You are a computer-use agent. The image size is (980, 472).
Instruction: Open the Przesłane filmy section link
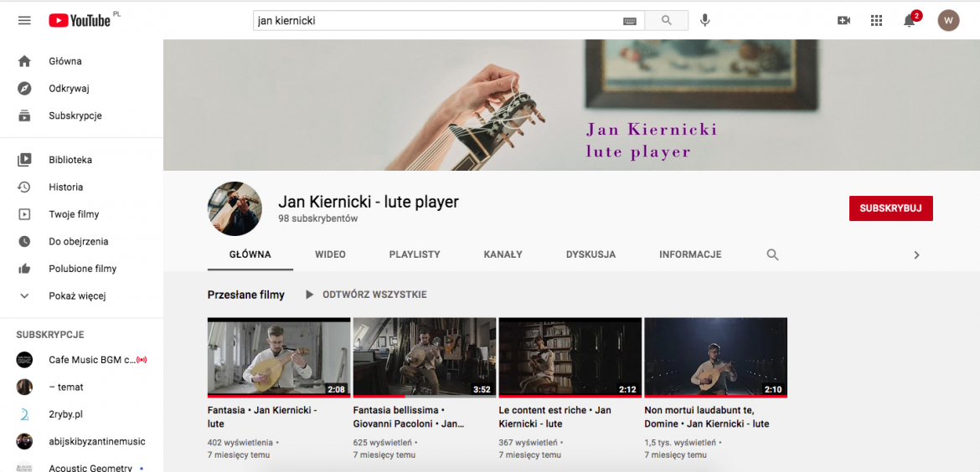coord(245,295)
